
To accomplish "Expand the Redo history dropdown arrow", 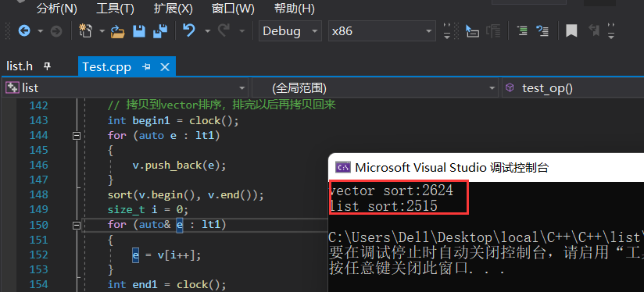I will pos(242,30).
